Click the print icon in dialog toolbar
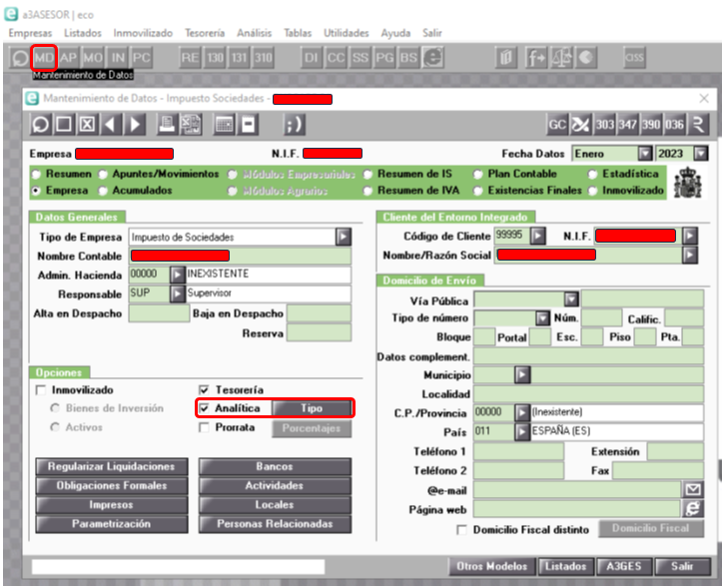 [167, 125]
